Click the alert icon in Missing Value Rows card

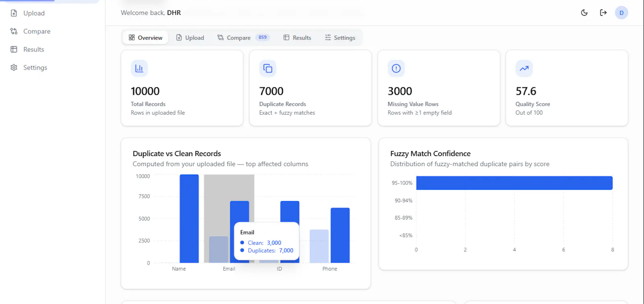pyautogui.click(x=396, y=68)
